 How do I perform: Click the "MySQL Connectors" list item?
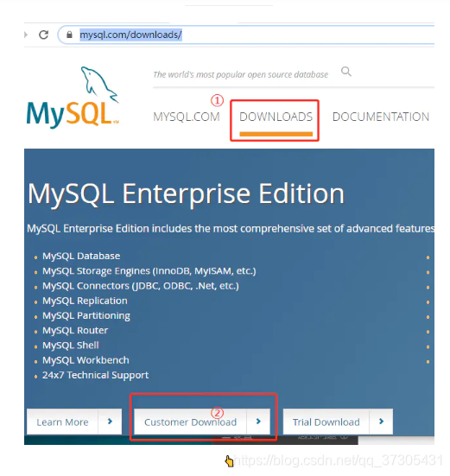[x=141, y=286]
